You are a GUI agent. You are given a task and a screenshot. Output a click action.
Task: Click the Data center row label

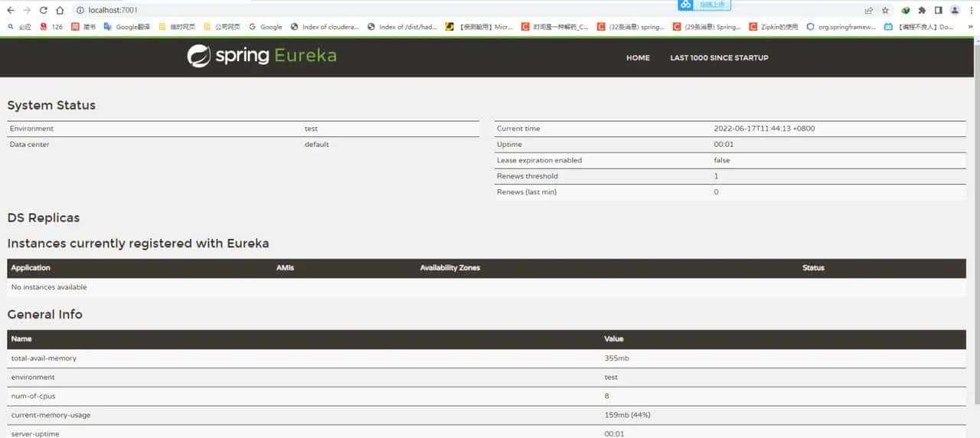tap(29, 145)
